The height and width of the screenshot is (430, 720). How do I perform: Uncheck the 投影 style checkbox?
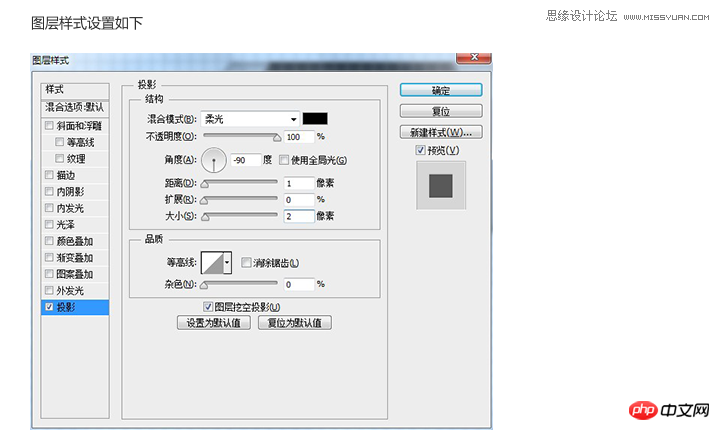click(49, 307)
